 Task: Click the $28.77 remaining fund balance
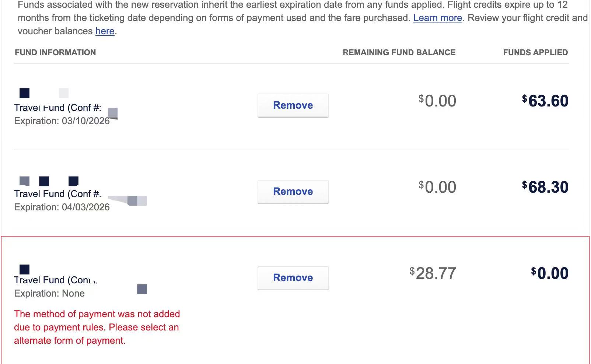[x=433, y=273]
